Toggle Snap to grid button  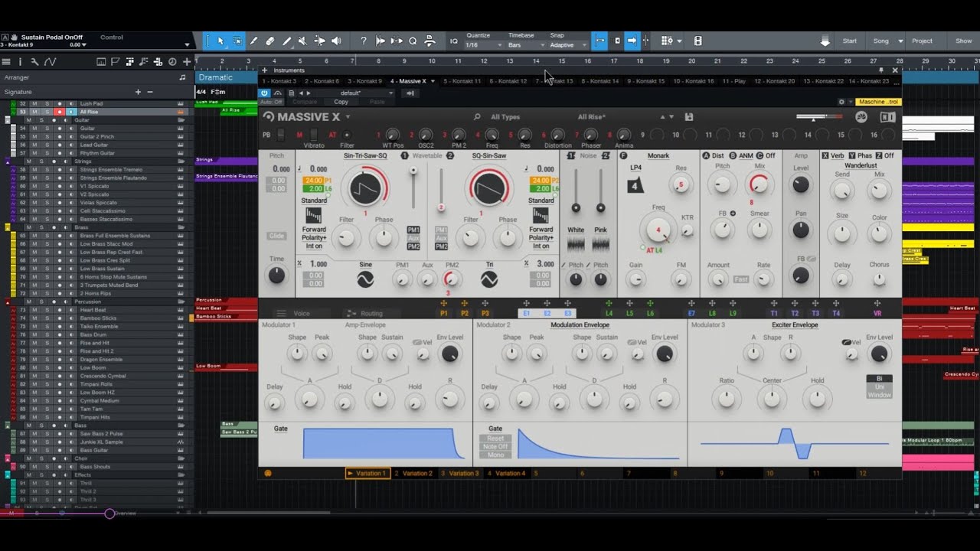click(600, 41)
